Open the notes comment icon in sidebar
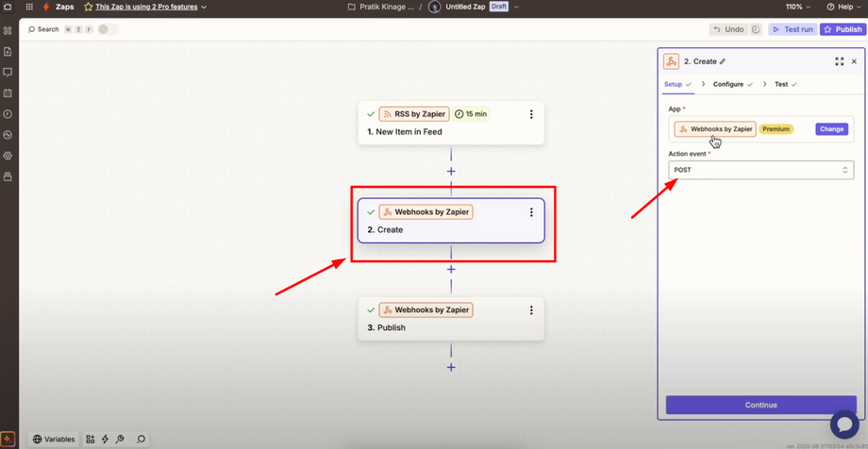The width and height of the screenshot is (868, 449). (8, 73)
